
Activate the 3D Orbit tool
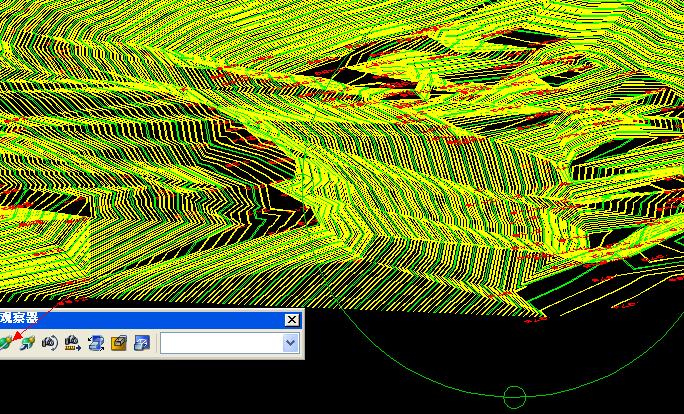pyautogui.click(x=4, y=343)
